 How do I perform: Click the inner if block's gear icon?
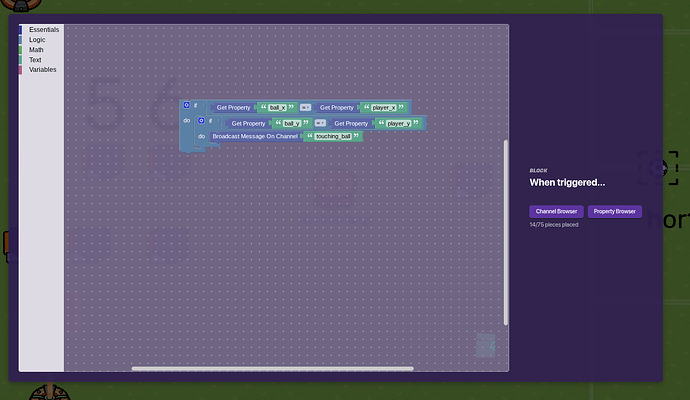click(201, 120)
